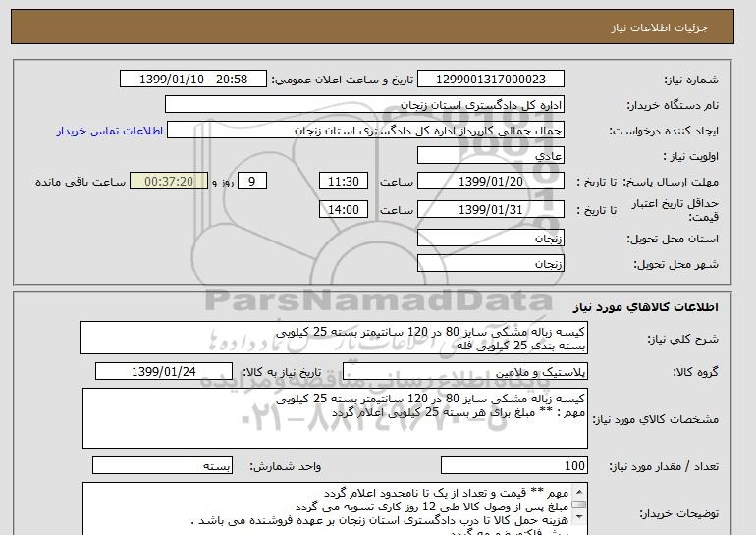The height and width of the screenshot is (535, 756).
Task: Open the اطلاعات تماس خریدار link
Action: point(110,131)
